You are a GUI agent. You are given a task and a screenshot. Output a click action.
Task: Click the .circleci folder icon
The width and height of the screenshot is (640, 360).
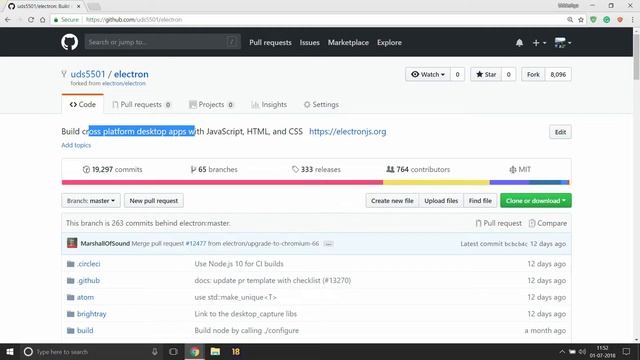71,264
